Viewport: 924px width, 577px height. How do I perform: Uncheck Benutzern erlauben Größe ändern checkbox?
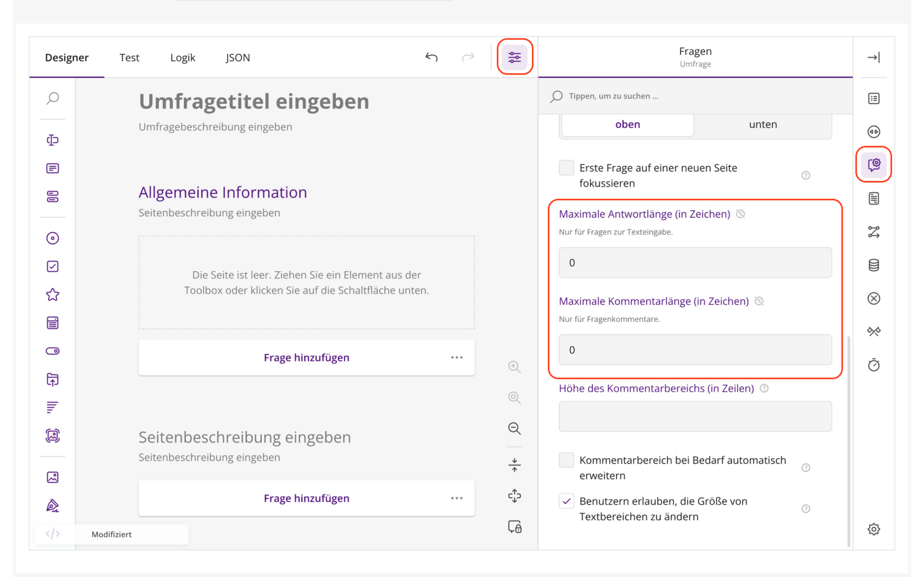pos(566,501)
